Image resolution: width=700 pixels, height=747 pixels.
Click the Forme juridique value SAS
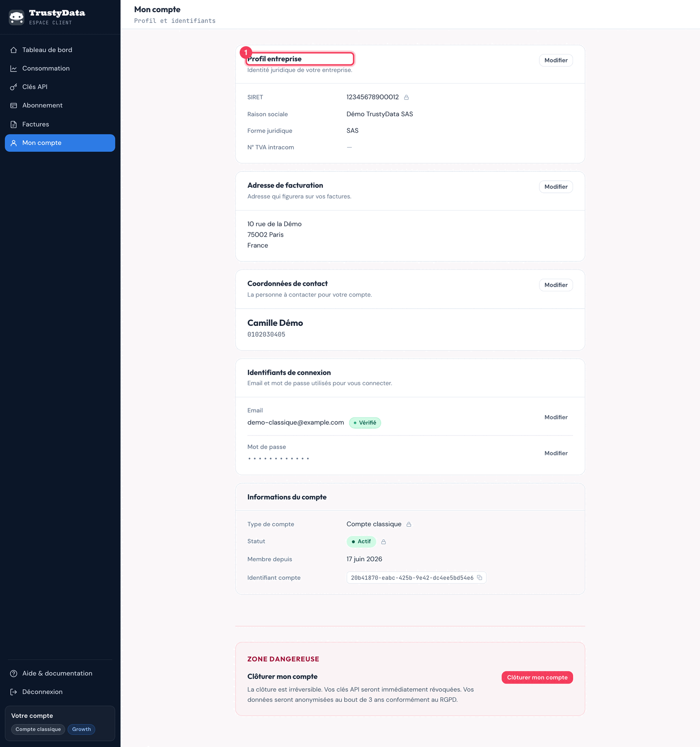tap(352, 131)
